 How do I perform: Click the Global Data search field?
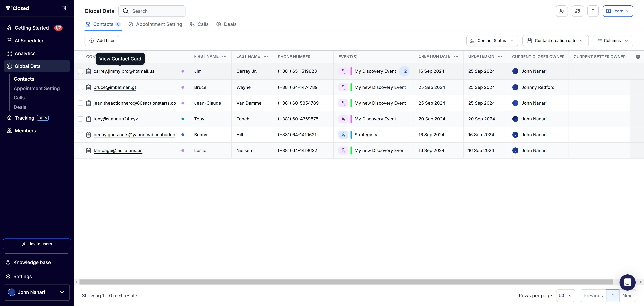[155, 11]
